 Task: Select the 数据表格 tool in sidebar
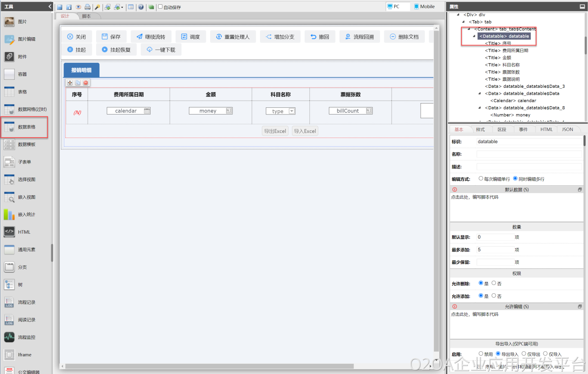click(x=24, y=127)
